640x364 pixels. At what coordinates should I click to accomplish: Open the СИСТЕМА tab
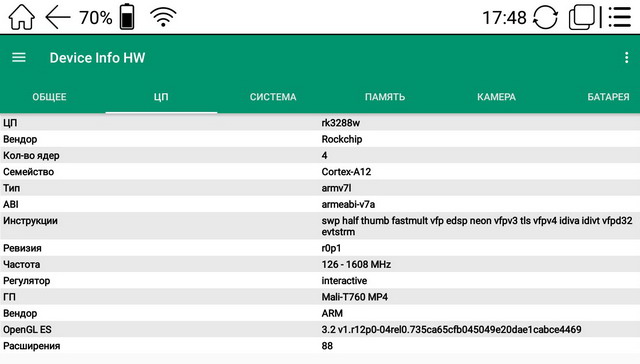273,97
